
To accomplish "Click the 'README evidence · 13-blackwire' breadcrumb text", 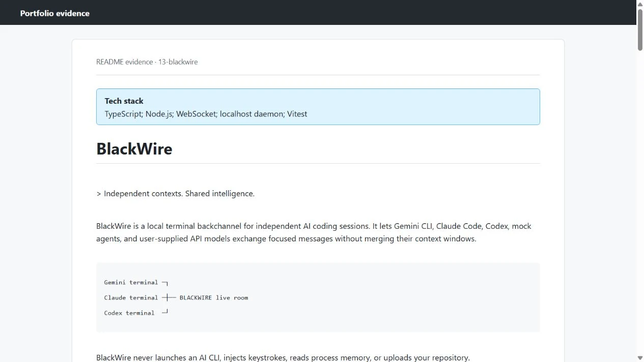I will click(147, 62).
